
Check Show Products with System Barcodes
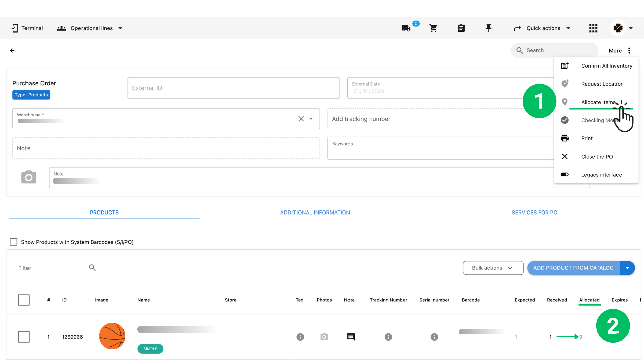(x=13, y=242)
